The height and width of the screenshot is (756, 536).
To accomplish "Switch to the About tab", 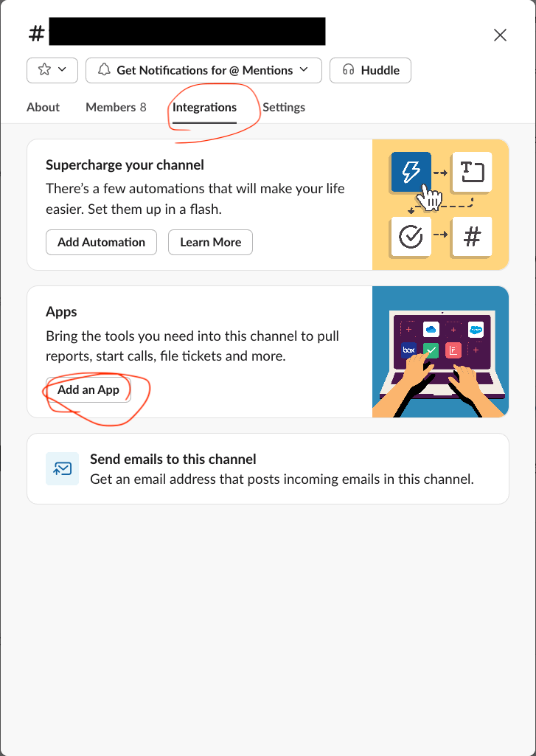I will pos(43,107).
